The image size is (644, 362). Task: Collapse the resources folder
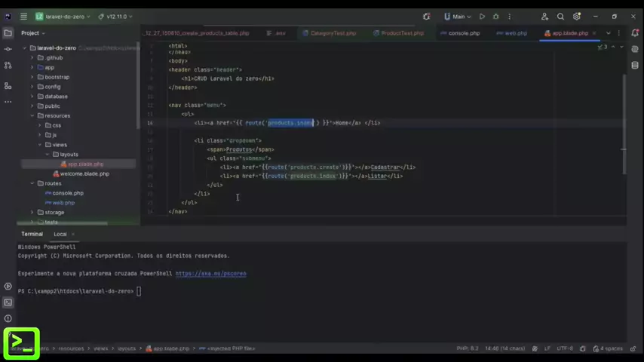(32, 115)
